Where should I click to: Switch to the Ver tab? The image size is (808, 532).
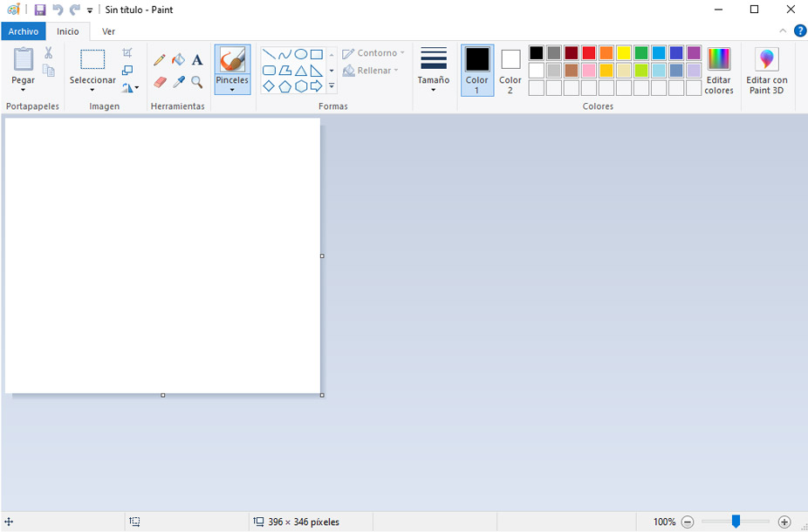pos(108,31)
